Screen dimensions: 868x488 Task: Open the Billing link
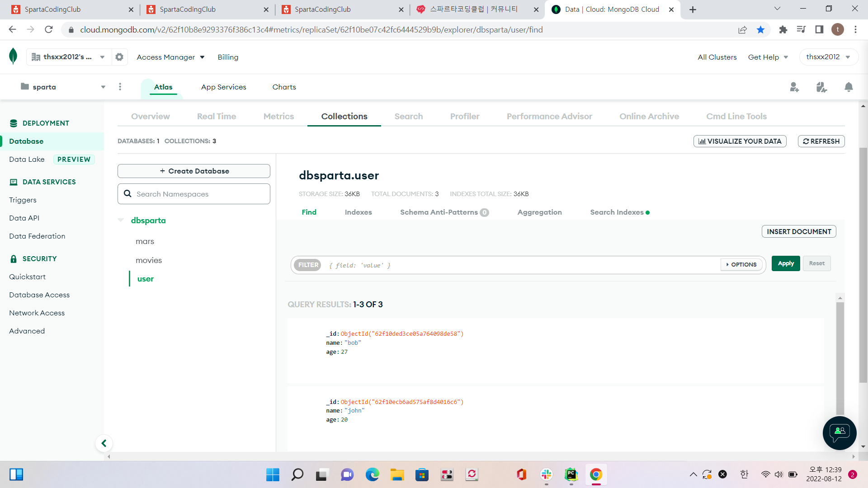pyautogui.click(x=228, y=57)
